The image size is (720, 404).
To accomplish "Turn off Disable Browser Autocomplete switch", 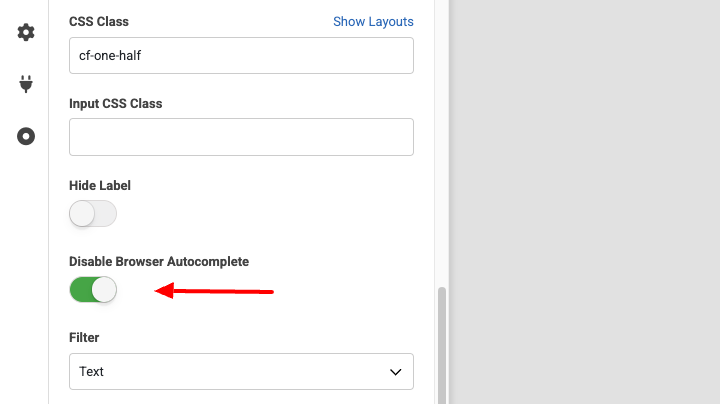I will [93, 290].
